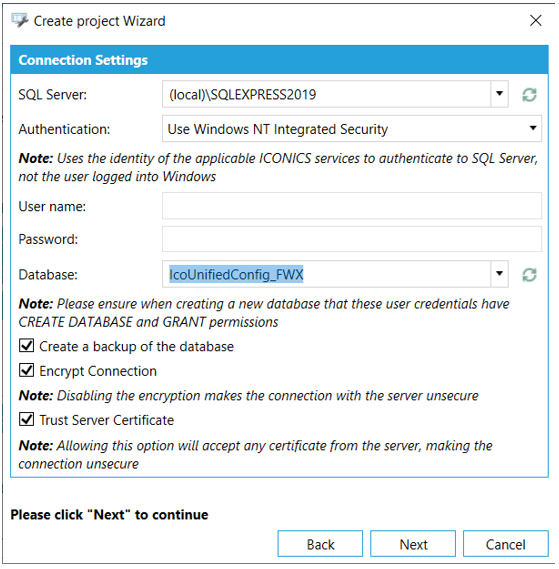Click the (local)\SQLEXPRESS2019 server field
The height and width of the screenshot is (569, 559).
(x=326, y=94)
